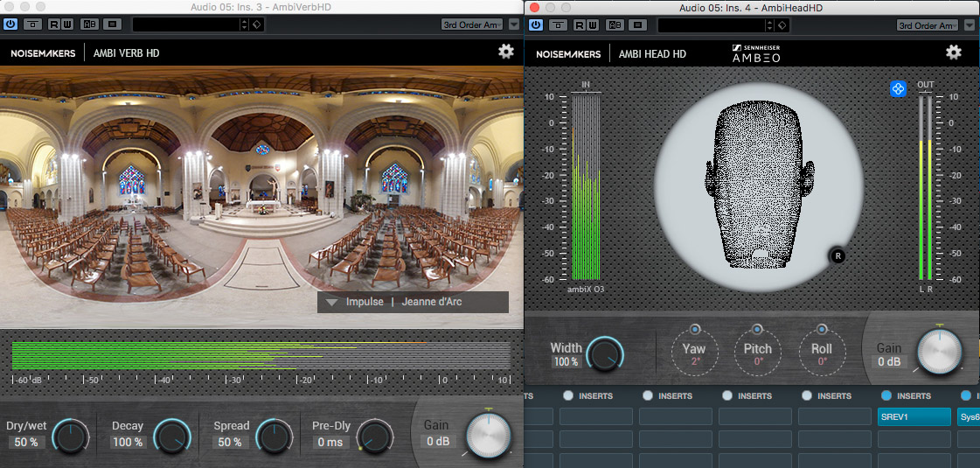Toggle the power button in AmbiVerbHD window
The height and width of the screenshot is (468, 980).
coord(10,24)
